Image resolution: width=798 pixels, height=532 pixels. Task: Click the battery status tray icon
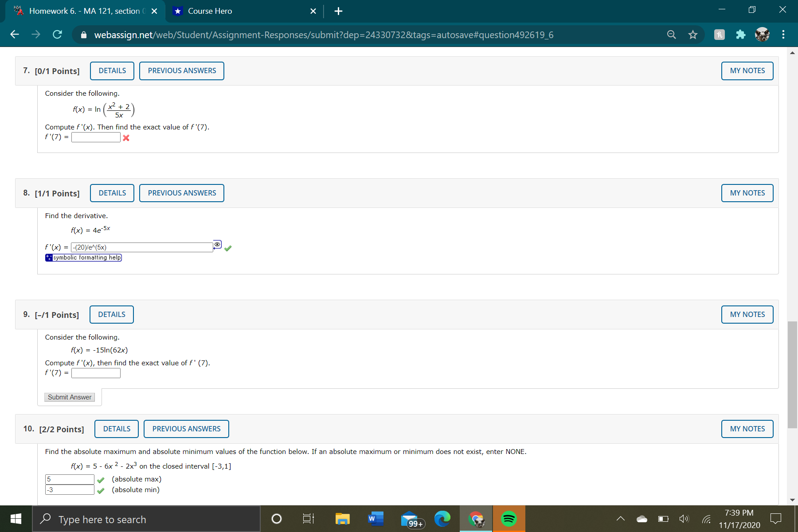pyautogui.click(x=663, y=519)
